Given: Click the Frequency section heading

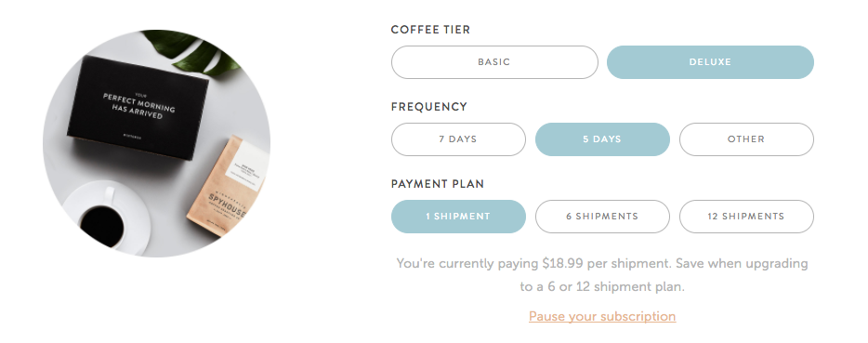Looking at the screenshot, I should point(429,107).
